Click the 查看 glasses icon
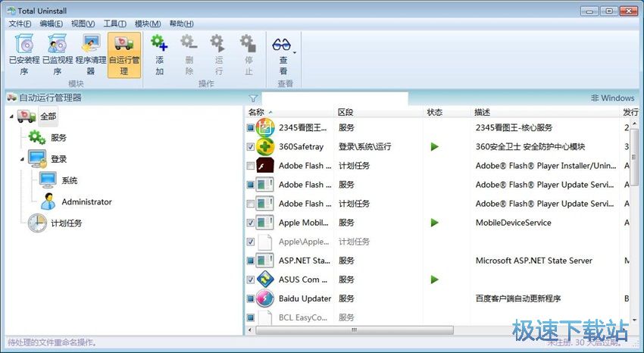This screenshot has height=353, width=644. click(281, 44)
